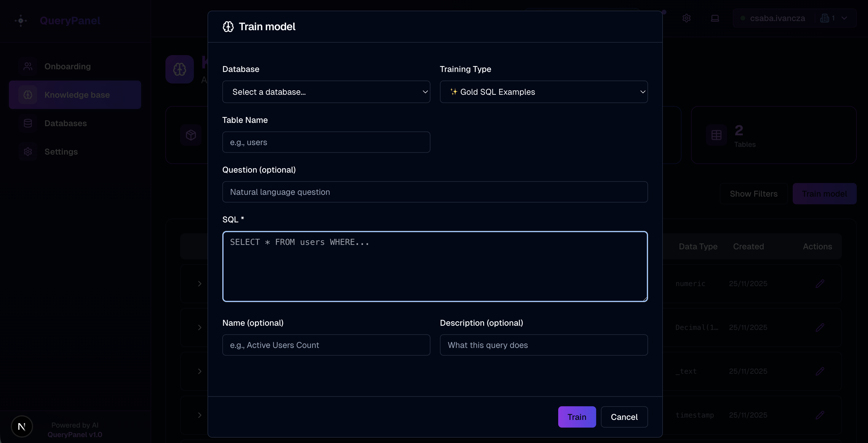Open the settings gear icon in top bar
Image resolution: width=868 pixels, height=443 pixels.
686,18
